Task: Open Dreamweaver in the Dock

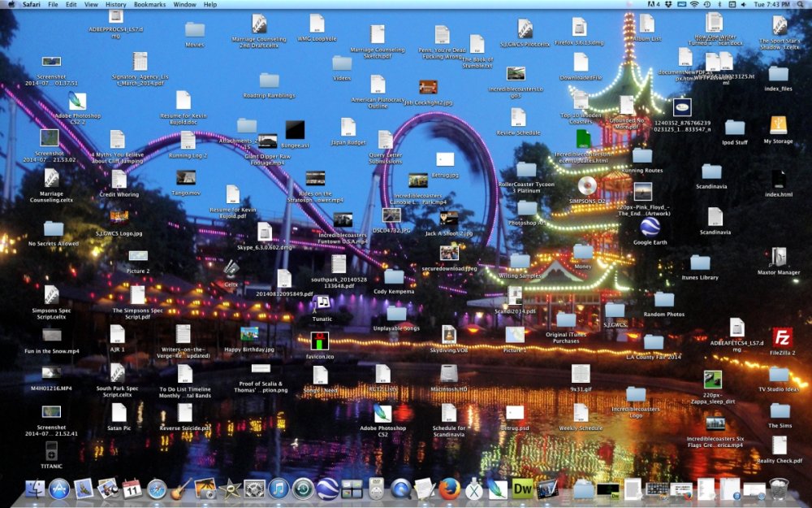Action: (x=522, y=488)
